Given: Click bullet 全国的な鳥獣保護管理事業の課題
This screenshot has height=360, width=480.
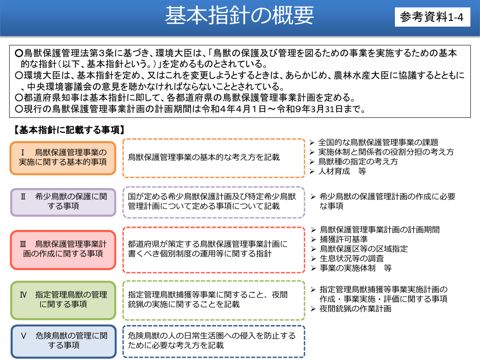Looking at the screenshot, I should tap(378, 143).
